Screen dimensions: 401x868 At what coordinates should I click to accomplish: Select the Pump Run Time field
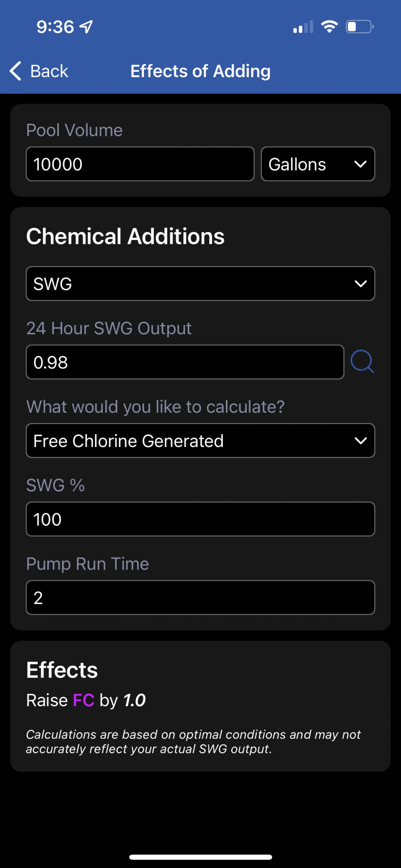[x=200, y=598]
